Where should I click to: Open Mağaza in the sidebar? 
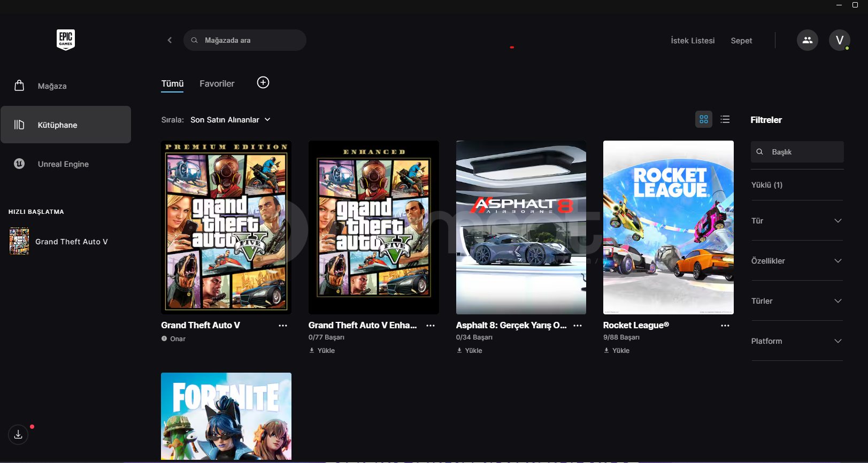pyautogui.click(x=66, y=86)
